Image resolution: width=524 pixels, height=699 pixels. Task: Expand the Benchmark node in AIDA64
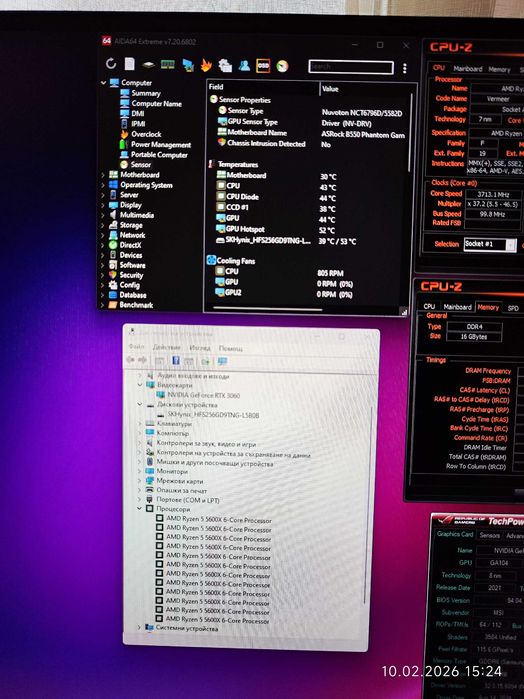pos(103,305)
